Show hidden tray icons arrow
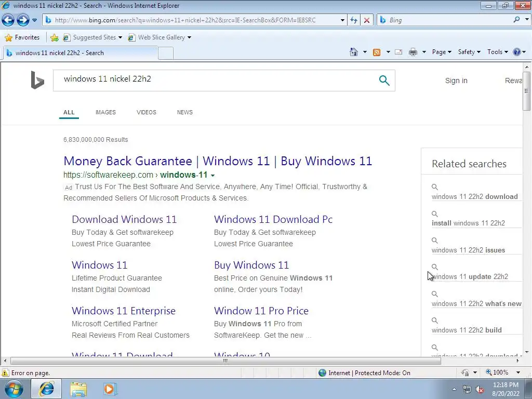The width and height of the screenshot is (532, 399). (454, 390)
